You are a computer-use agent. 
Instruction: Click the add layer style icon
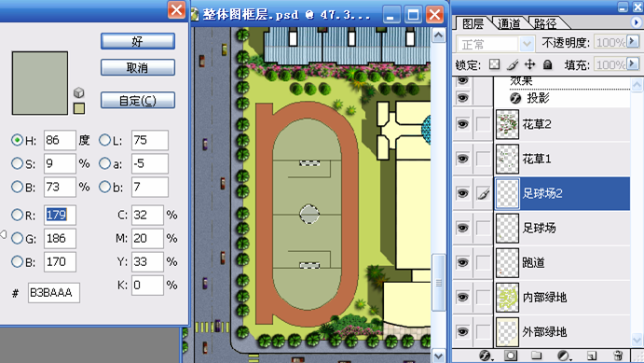click(x=486, y=356)
